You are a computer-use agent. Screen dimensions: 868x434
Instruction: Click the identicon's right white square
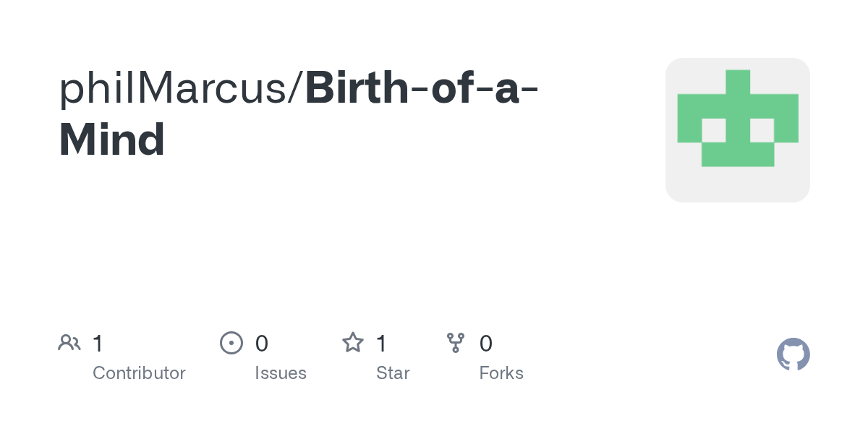(x=762, y=130)
